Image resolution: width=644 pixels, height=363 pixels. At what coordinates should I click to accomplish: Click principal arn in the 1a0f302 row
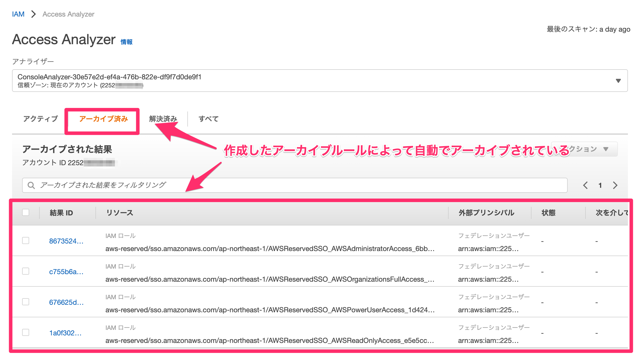tap(488, 340)
